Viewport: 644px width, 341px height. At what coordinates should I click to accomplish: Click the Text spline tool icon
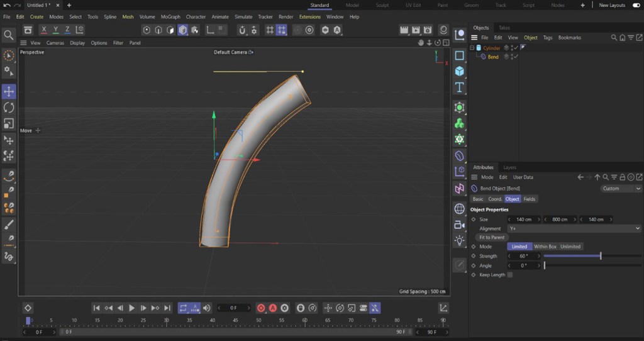pos(460,87)
